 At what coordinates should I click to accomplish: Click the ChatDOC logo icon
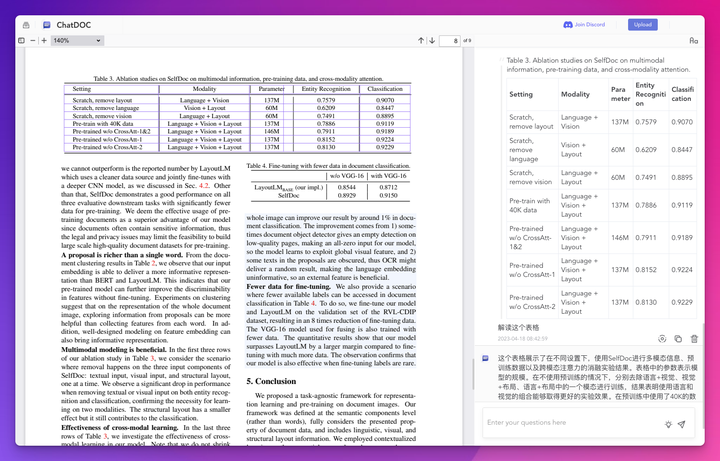[46, 25]
